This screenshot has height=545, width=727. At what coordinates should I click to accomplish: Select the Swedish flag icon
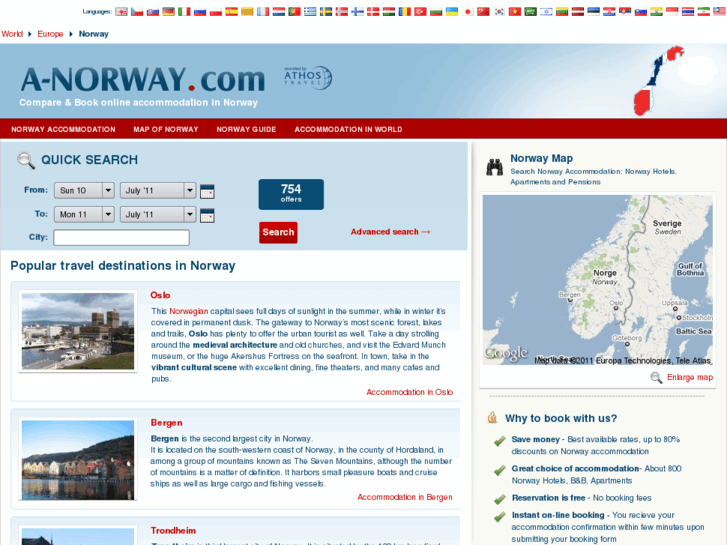pos(326,12)
